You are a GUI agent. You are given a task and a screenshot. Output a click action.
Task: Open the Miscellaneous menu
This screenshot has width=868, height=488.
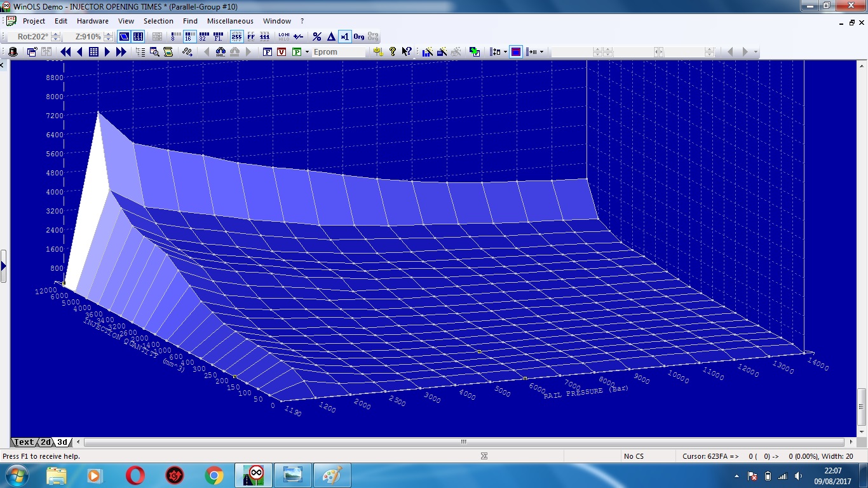pyautogui.click(x=230, y=21)
